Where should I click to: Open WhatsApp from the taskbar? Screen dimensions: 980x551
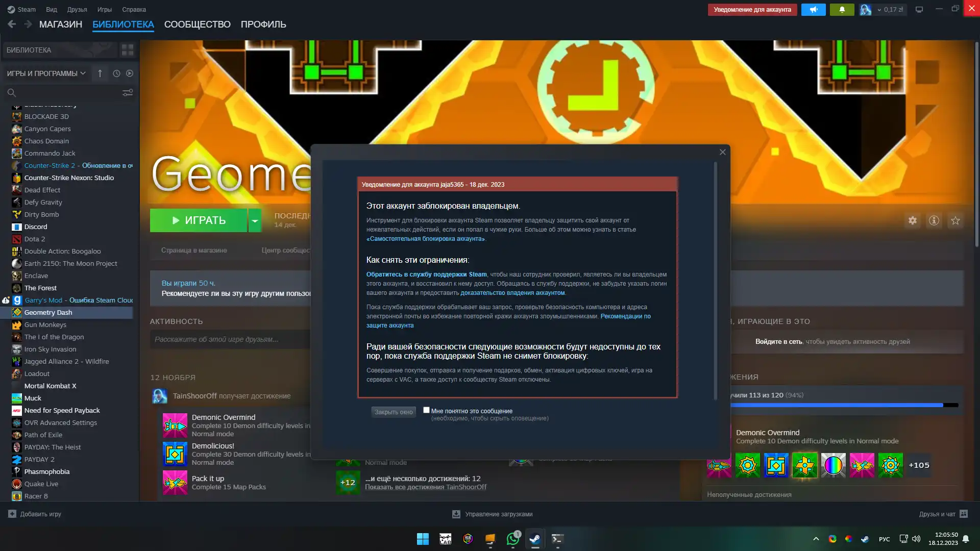[513, 539]
